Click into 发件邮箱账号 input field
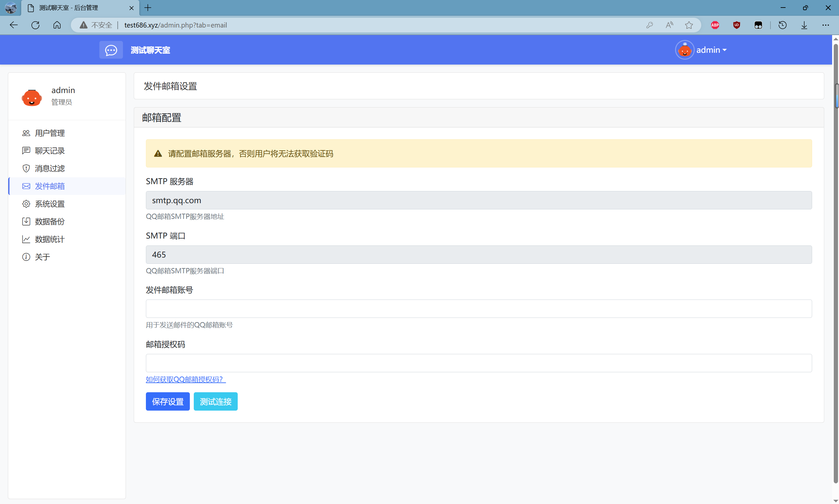This screenshot has width=839, height=504. [478, 309]
